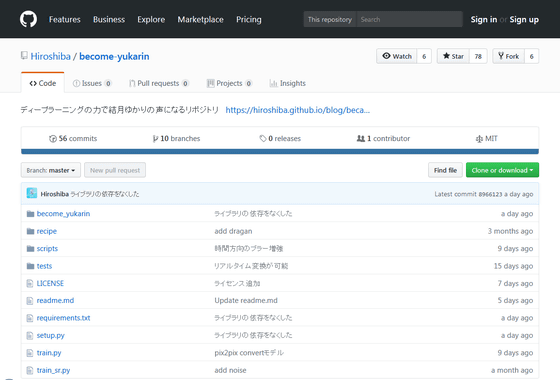The height and width of the screenshot is (380, 560).
Task: View the 10 branches list
Action: click(x=176, y=139)
